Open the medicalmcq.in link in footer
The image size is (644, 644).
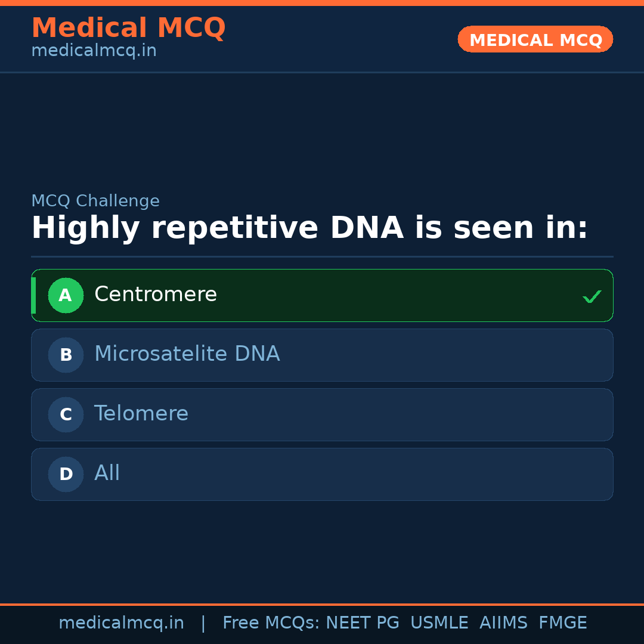121,623
